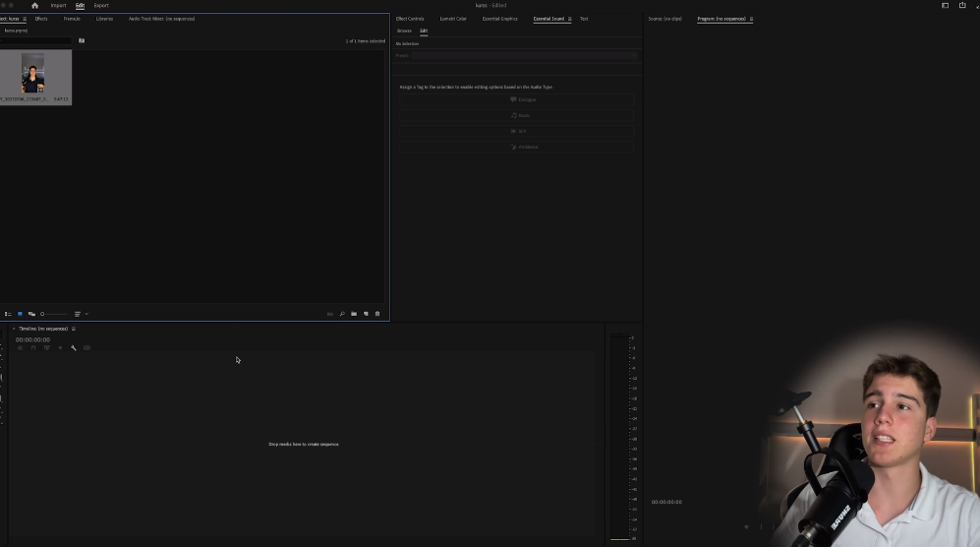Open the Essential Sound panel menu icon
The width and height of the screenshot is (980, 547).
point(569,19)
